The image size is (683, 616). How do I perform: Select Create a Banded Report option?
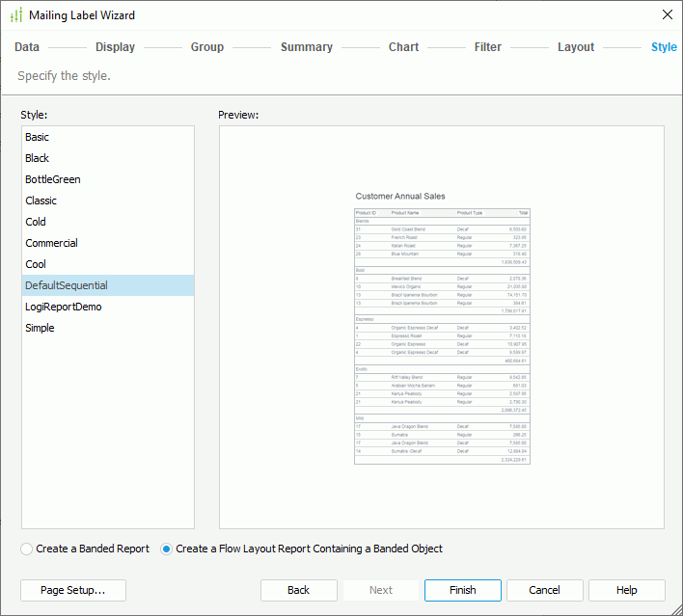point(27,549)
